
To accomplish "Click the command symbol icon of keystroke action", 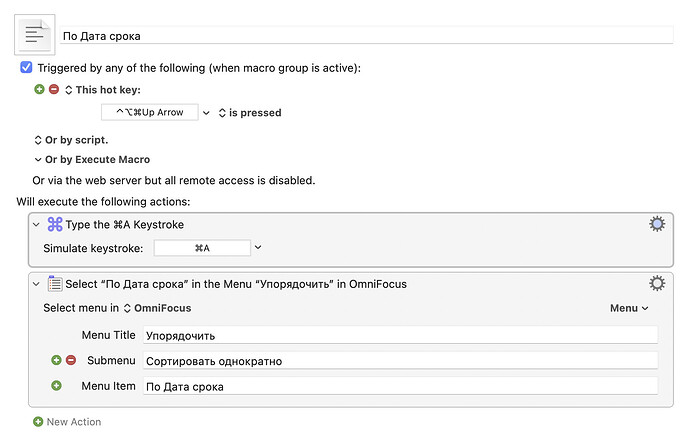I will click(55, 225).
